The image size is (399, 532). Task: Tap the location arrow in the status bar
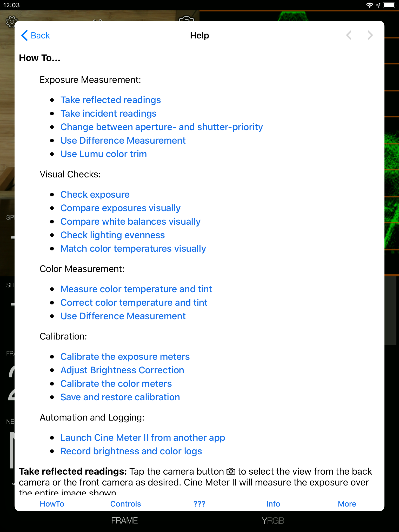[378, 5]
